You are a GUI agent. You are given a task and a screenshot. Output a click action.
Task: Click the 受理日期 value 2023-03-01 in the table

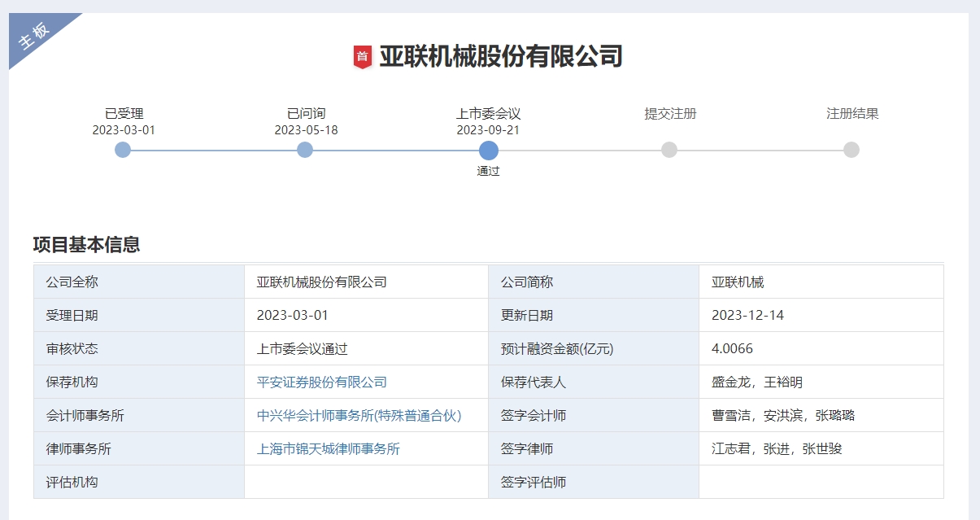click(x=293, y=316)
